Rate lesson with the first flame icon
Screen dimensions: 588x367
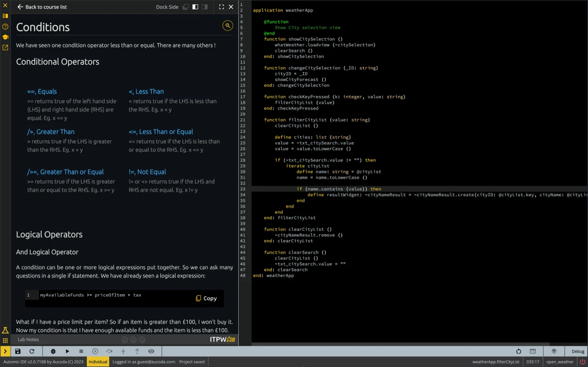[x=125, y=340]
